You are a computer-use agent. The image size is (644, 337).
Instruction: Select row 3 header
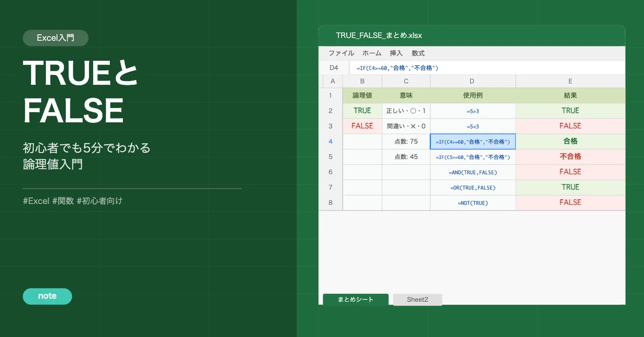331,126
